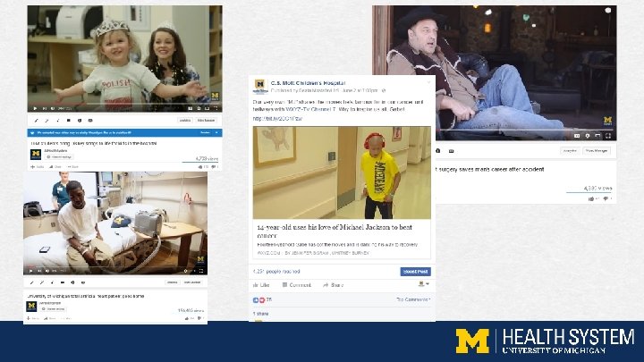Like the 4,723-views princess video with thumbs up
The image size is (644, 362).
201,166
